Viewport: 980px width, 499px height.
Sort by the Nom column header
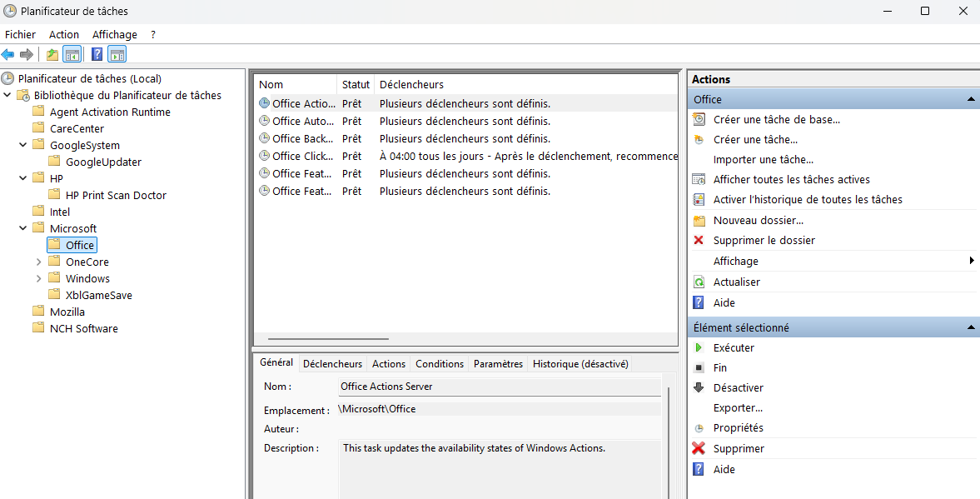296,84
